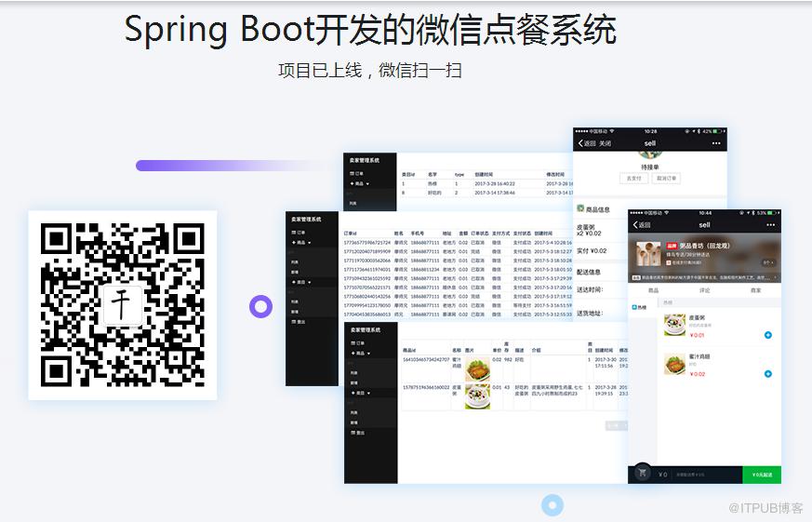Add 蜜汁鸡翅 to cart with blue plus
This screenshot has height=522, width=812.
768,374
